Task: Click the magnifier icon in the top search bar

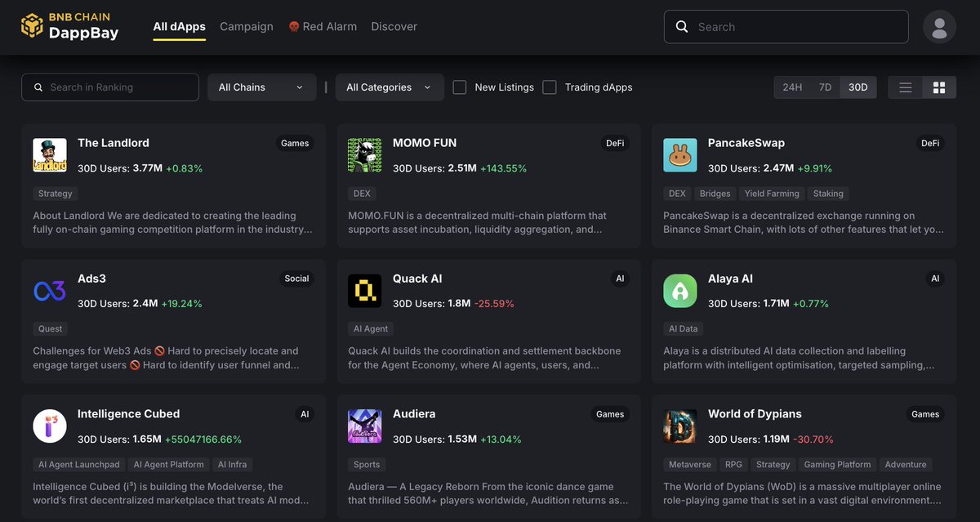Action: coord(682,26)
